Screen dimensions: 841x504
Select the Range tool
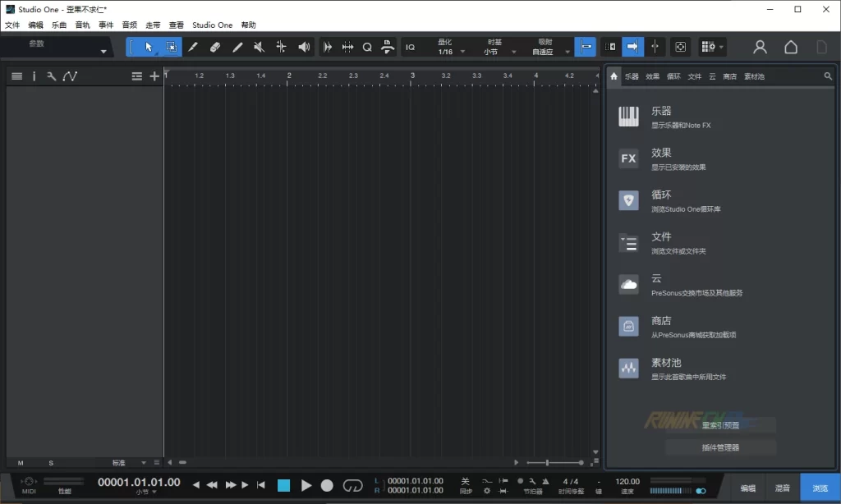coord(171,48)
